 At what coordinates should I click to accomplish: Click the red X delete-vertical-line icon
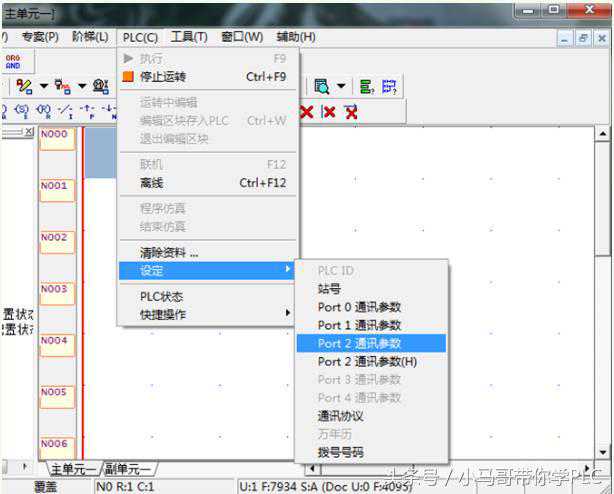pyautogui.click(x=328, y=112)
